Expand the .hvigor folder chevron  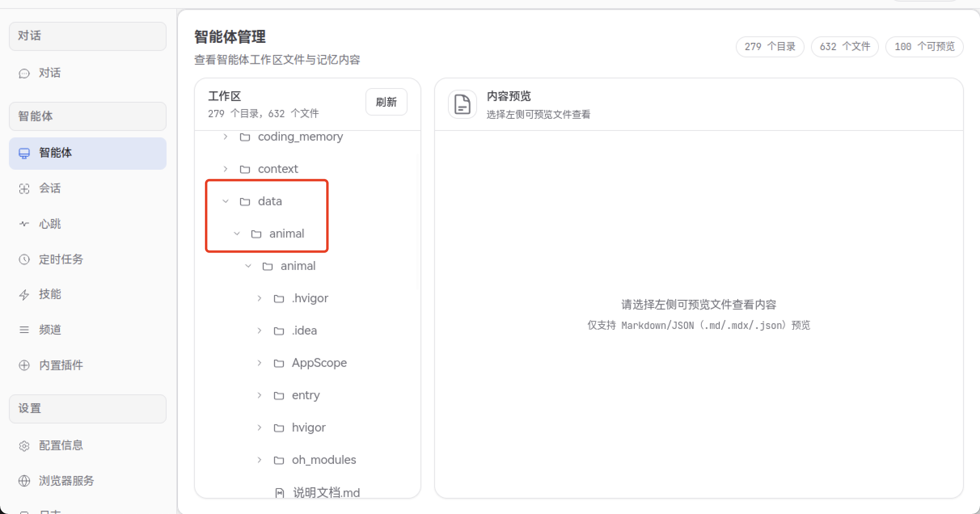[x=260, y=298]
